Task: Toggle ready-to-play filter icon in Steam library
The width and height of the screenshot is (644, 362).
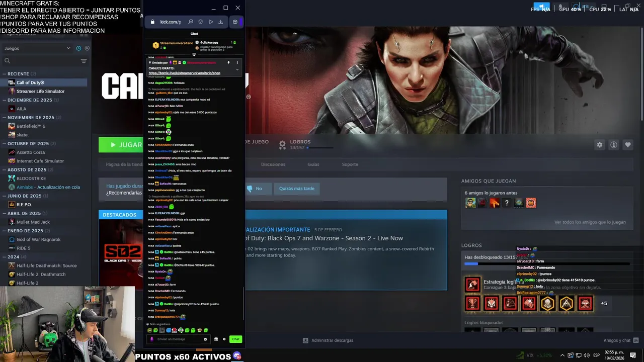Action: 87,48
